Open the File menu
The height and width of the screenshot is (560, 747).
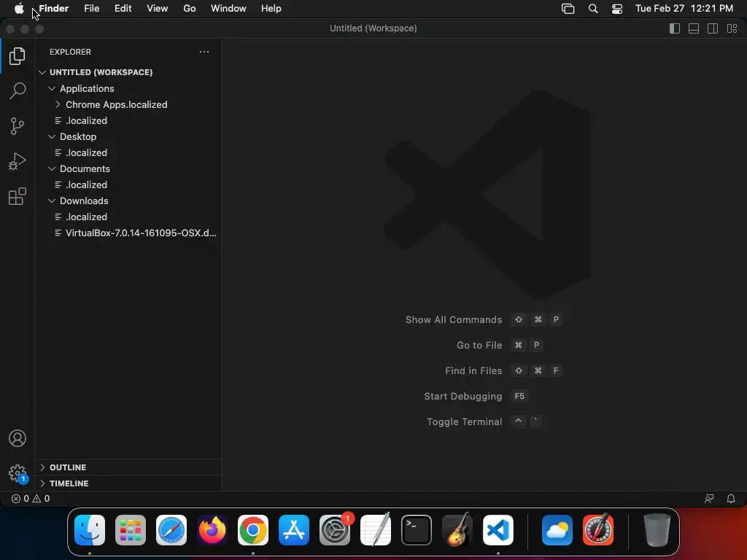point(91,8)
